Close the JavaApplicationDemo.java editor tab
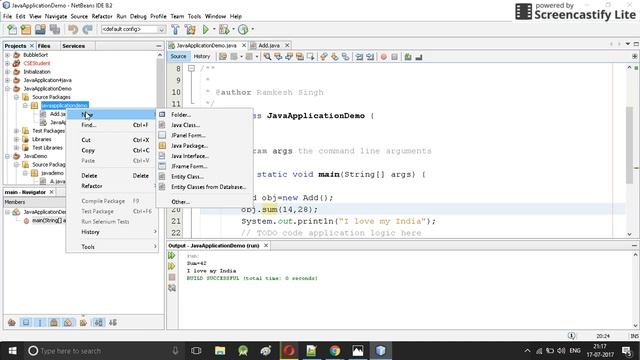This screenshot has height=360, width=640. pyautogui.click(x=244, y=45)
